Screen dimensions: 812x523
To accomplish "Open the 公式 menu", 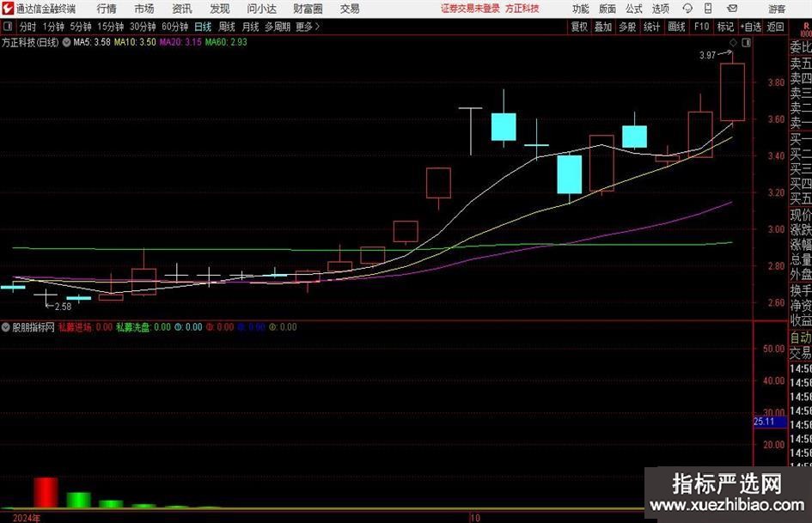I will (634, 9).
